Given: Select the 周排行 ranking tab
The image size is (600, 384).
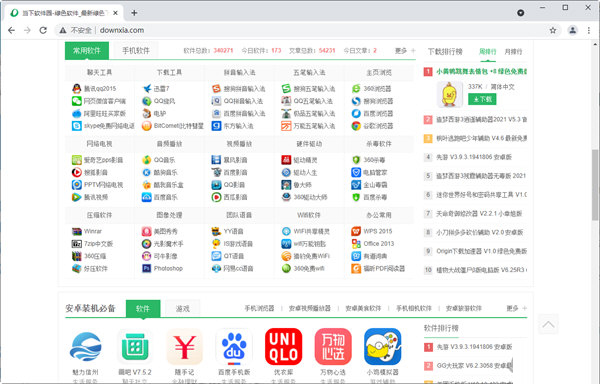Looking at the screenshot, I should pyautogui.click(x=488, y=52).
